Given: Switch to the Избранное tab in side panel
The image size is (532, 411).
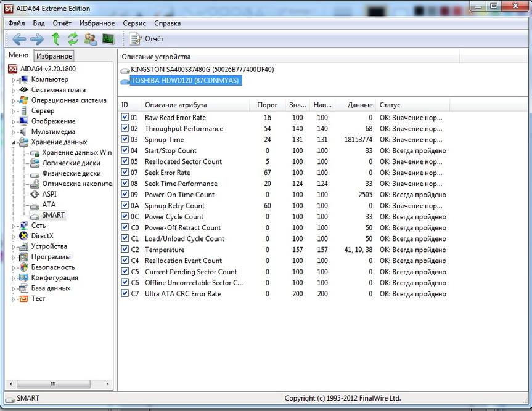Looking at the screenshot, I should point(54,56).
